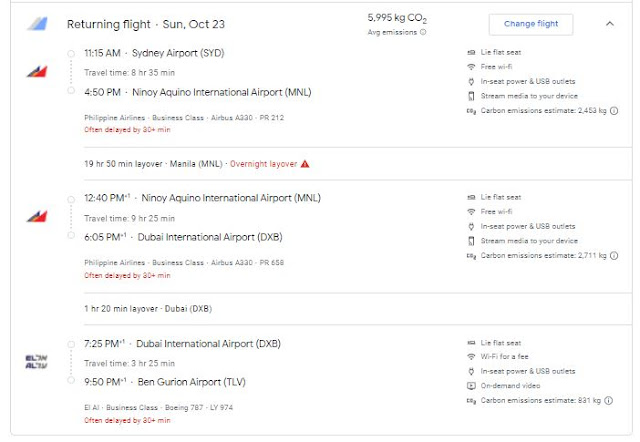Click the Avg emissions info icon
This screenshot has height=442, width=640.
[x=423, y=32]
